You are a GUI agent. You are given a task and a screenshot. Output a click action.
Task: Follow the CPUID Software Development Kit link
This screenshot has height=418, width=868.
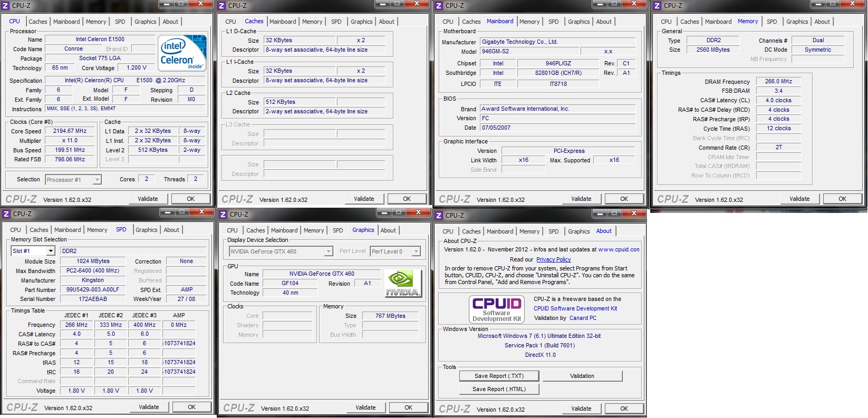575,308
